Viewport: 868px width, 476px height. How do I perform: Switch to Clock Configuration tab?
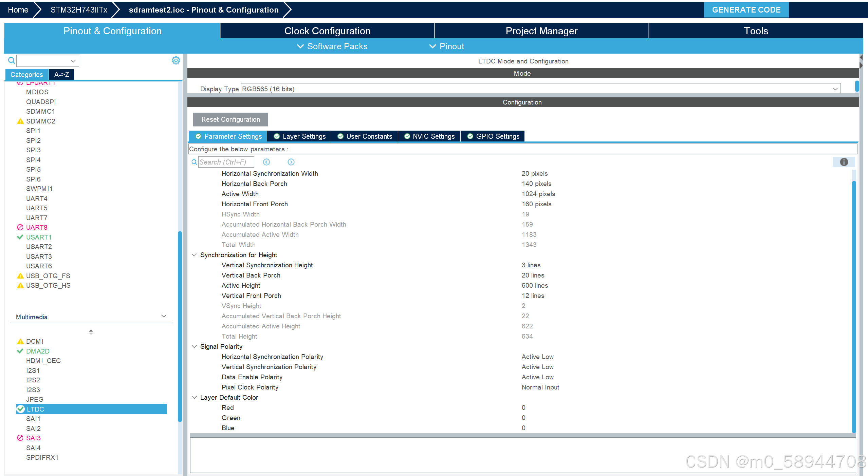(327, 31)
